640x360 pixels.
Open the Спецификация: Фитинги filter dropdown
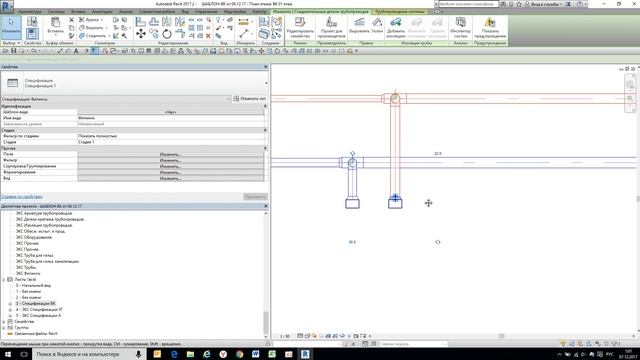click(228, 99)
